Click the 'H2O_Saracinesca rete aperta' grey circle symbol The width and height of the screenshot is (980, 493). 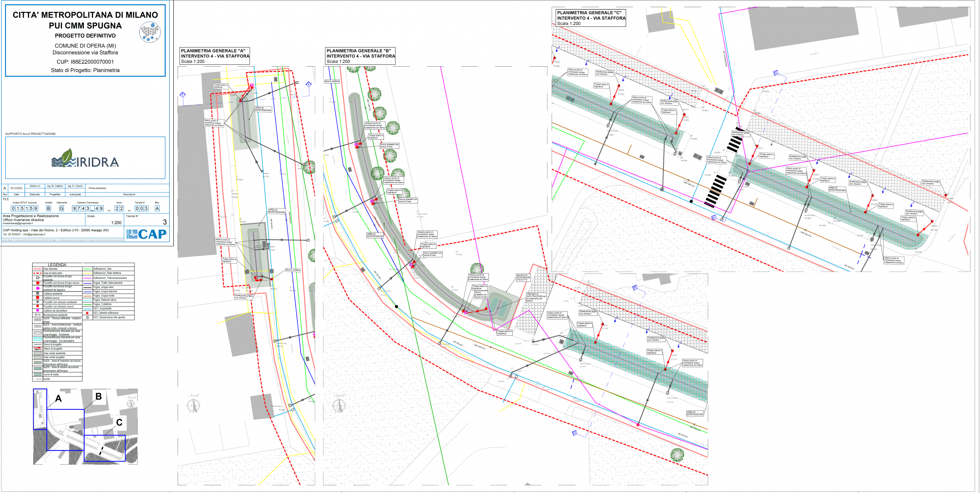(87, 317)
